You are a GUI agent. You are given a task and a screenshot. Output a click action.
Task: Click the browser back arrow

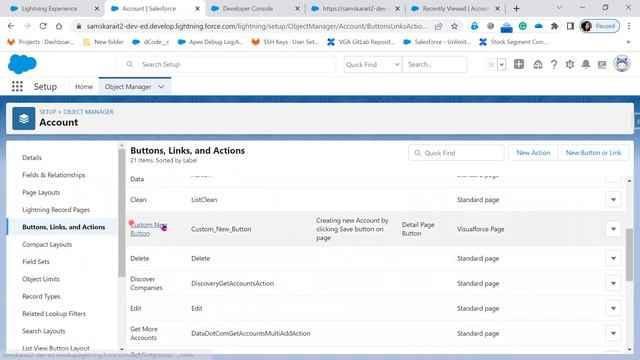(11, 26)
